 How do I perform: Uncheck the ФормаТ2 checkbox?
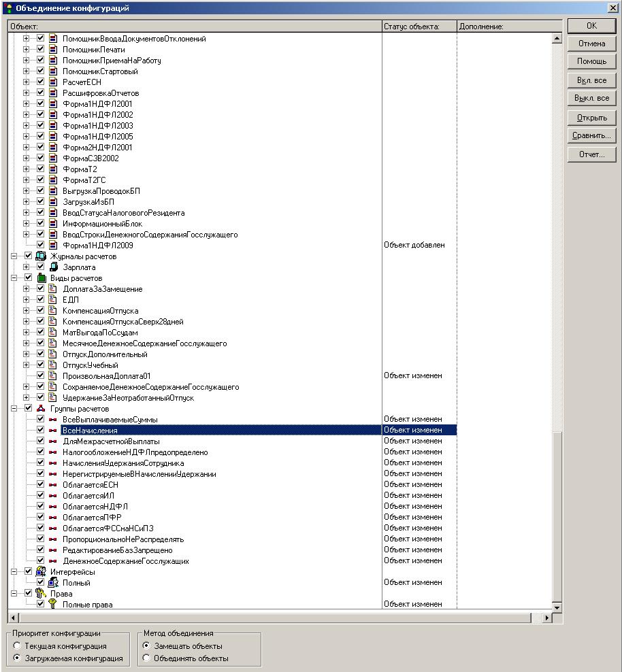pos(40,169)
